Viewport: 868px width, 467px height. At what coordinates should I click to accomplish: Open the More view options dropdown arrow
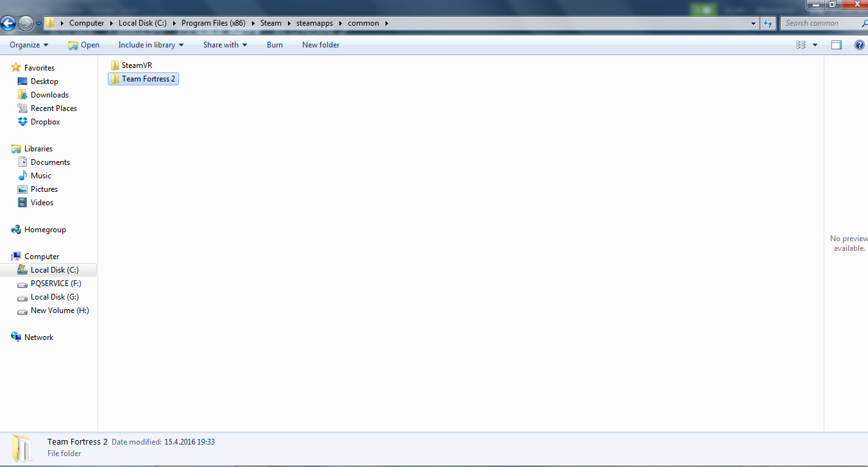coord(815,45)
